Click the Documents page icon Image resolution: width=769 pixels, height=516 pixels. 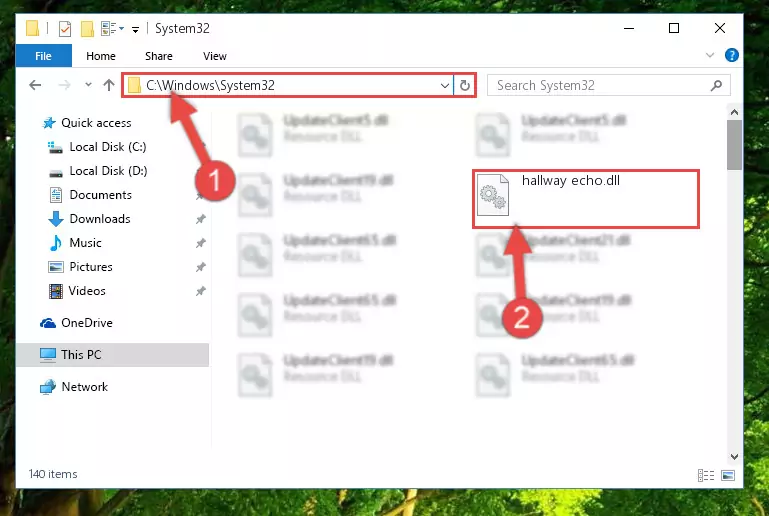click(x=56, y=195)
